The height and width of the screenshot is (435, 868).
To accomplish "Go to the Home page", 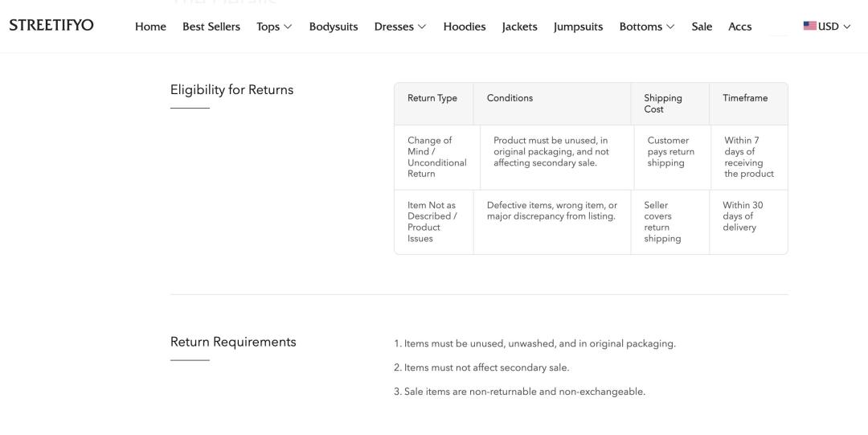I will click(150, 27).
